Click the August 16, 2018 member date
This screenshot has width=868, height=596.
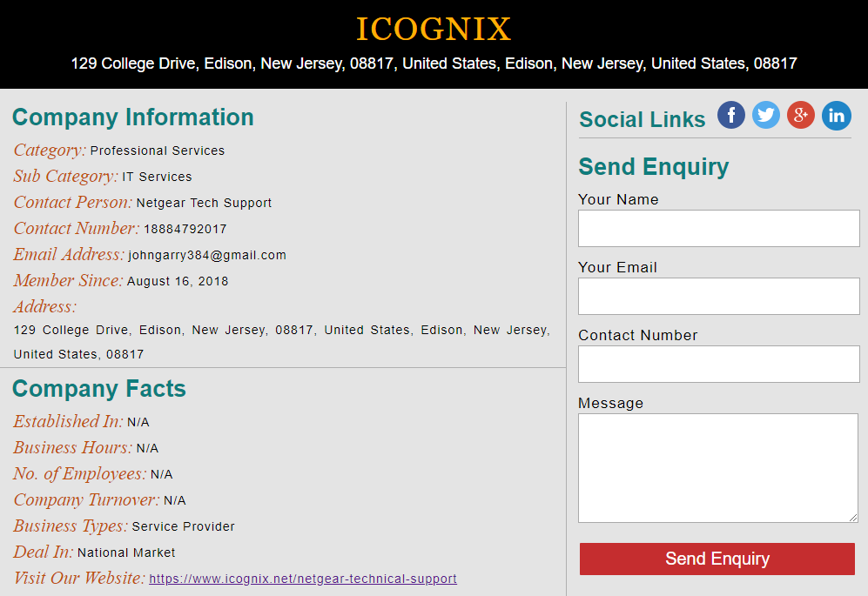(177, 281)
